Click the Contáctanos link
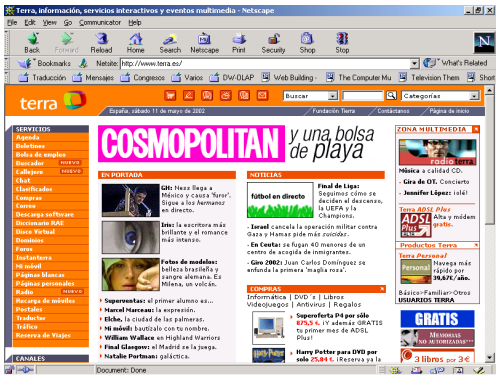The height and width of the screenshot is (380, 501). [393, 111]
